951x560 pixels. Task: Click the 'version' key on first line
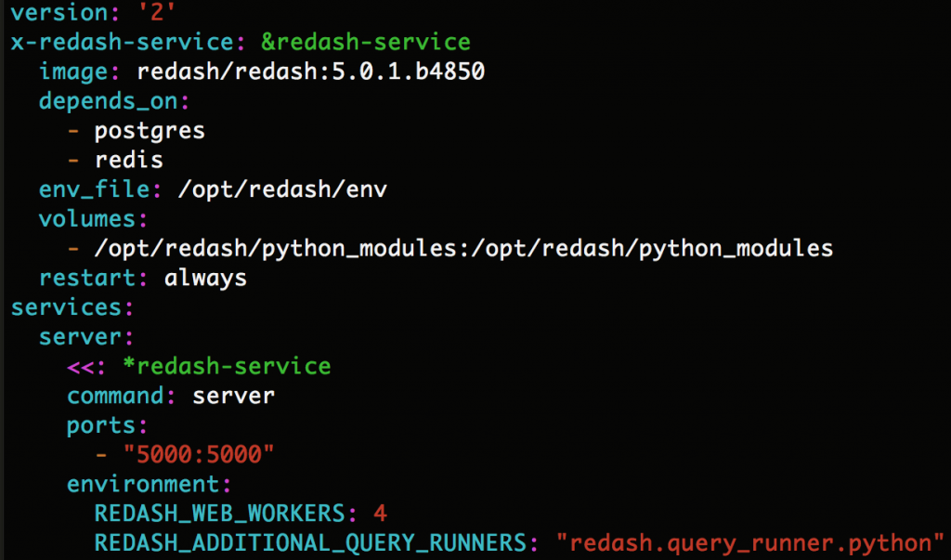pyautogui.click(x=59, y=12)
